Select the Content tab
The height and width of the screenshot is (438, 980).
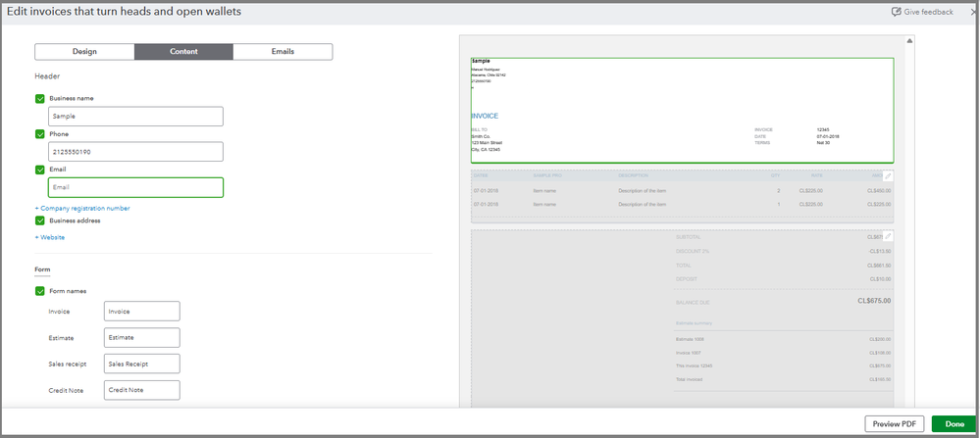coord(183,52)
